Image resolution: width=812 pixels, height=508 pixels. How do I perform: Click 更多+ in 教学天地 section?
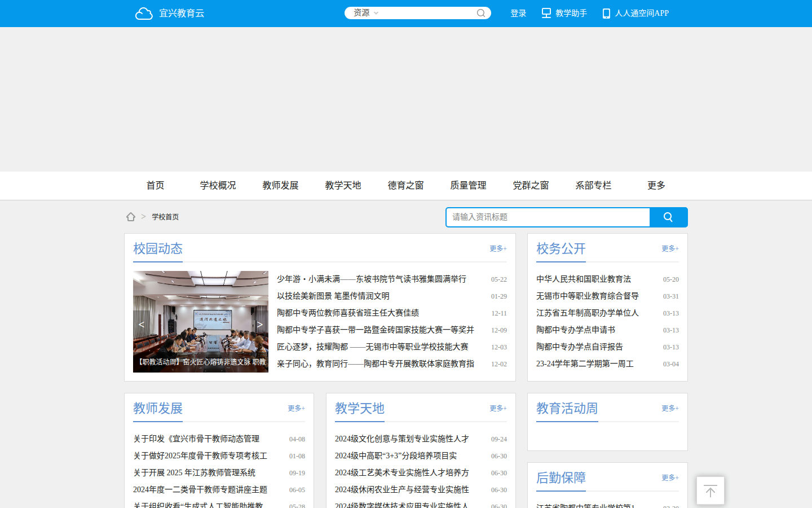tap(498, 408)
